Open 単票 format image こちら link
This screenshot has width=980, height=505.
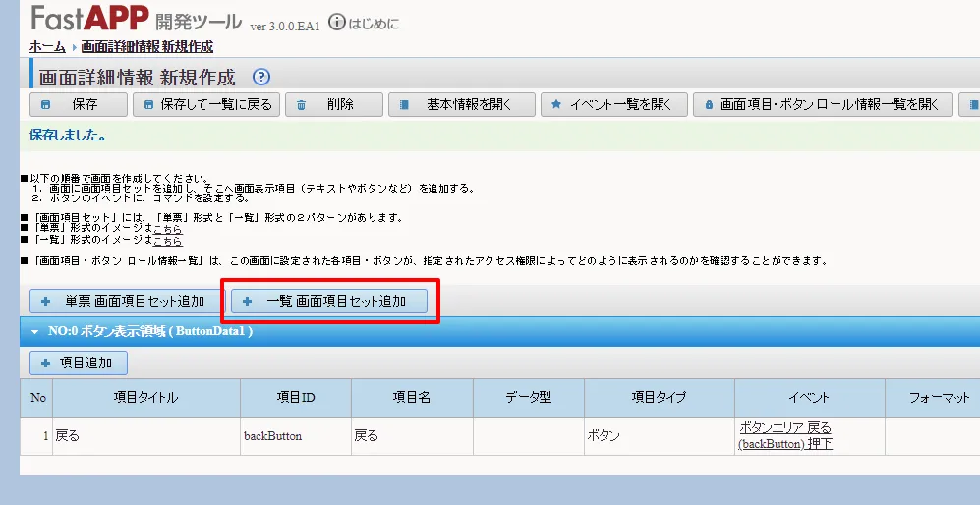[x=167, y=229]
